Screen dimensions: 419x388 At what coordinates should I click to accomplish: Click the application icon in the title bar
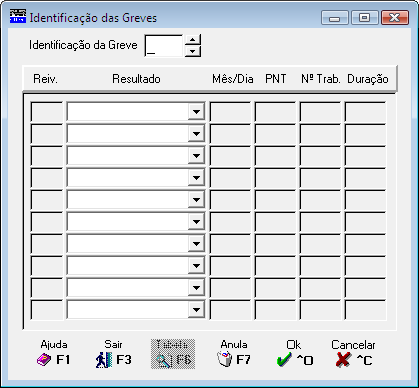point(18,16)
